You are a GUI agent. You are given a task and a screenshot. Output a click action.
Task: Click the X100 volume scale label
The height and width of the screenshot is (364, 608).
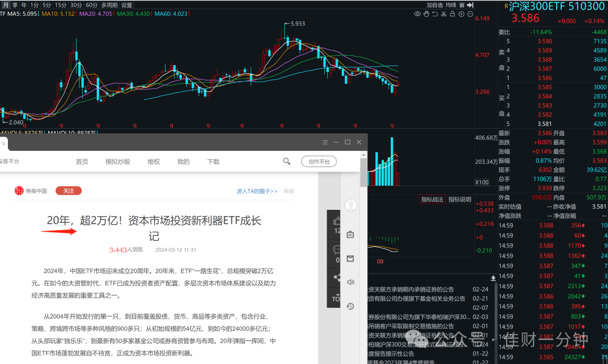[x=482, y=182]
